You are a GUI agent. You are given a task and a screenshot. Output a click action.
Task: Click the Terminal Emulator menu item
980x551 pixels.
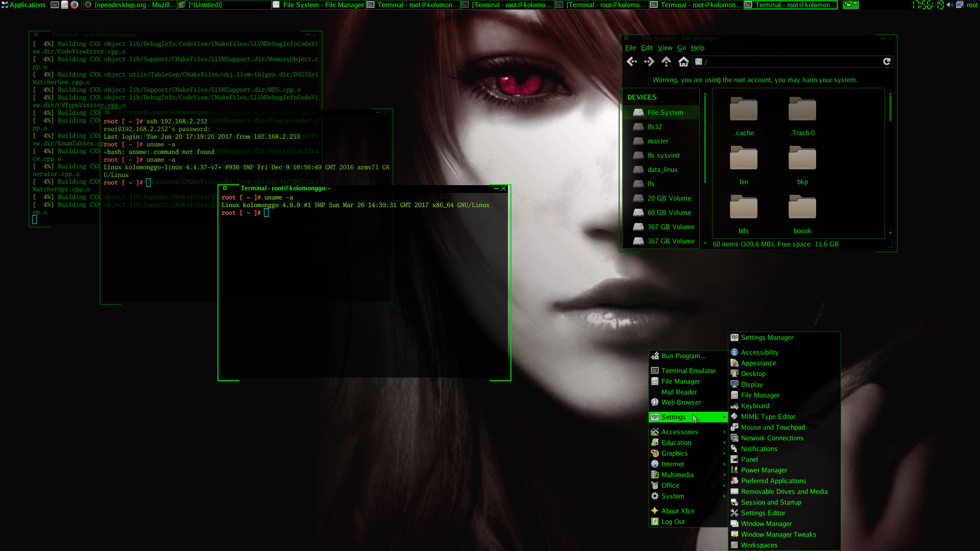[688, 370]
